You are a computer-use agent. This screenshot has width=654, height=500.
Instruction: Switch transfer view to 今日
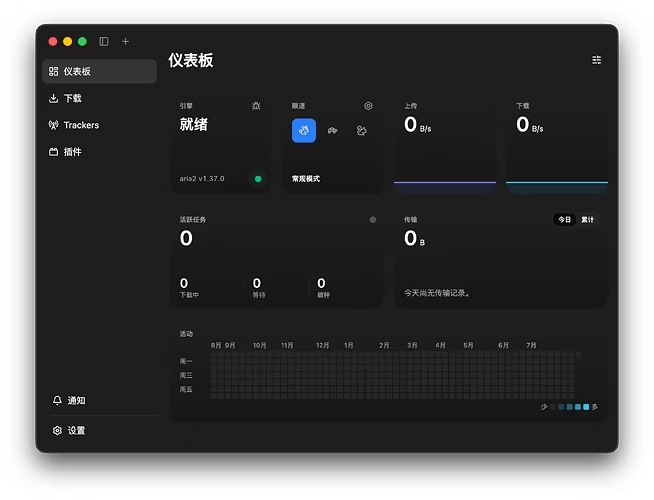point(564,219)
